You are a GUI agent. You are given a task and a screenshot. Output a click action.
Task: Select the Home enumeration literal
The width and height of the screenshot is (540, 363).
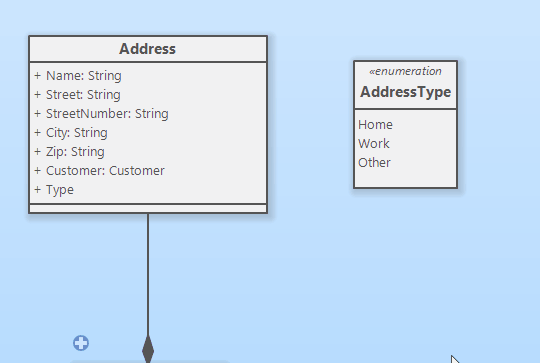[x=375, y=125]
